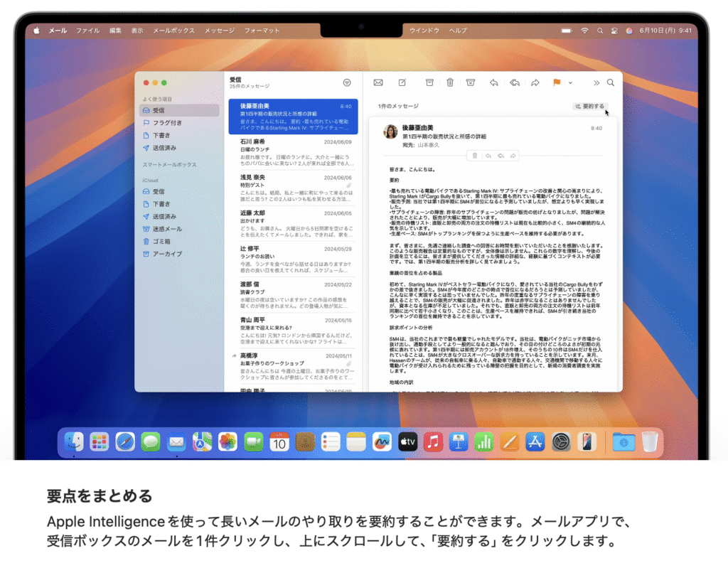This screenshot has width=728, height=563.
Task: Archive the message using the toolbar box icon
Action: 429,82
